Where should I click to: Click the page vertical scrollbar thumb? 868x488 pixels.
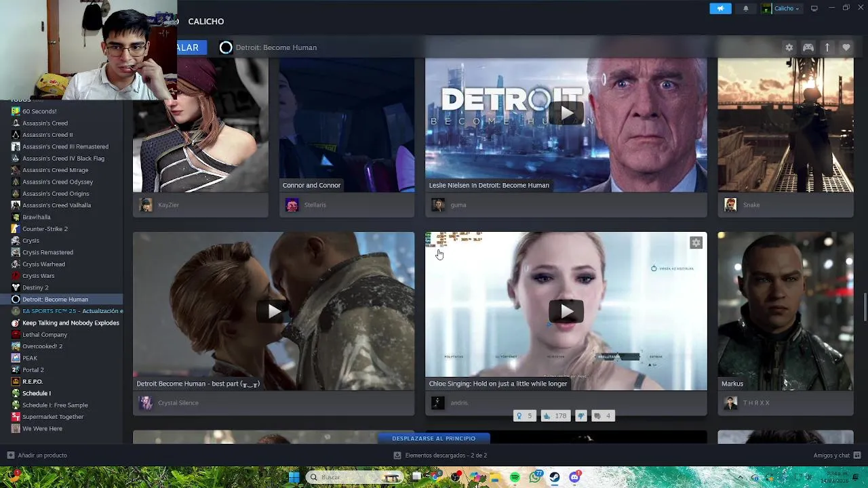point(865,308)
